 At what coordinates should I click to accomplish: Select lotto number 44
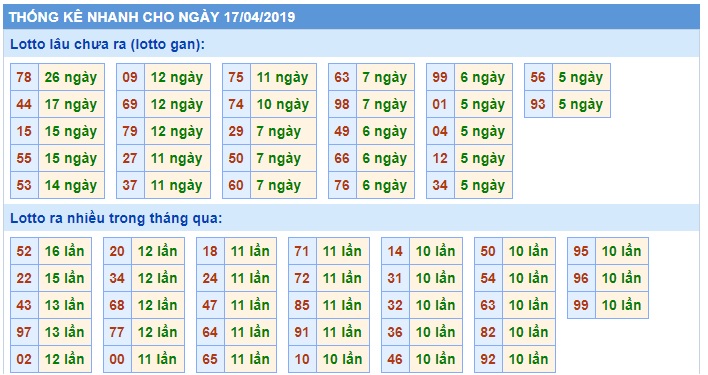(x=24, y=104)
